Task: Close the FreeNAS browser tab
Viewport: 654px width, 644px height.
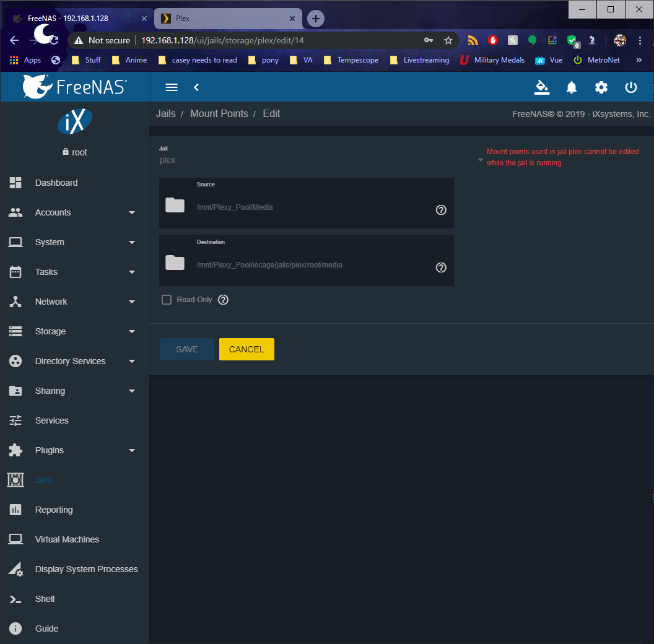Action: [144, 19]
